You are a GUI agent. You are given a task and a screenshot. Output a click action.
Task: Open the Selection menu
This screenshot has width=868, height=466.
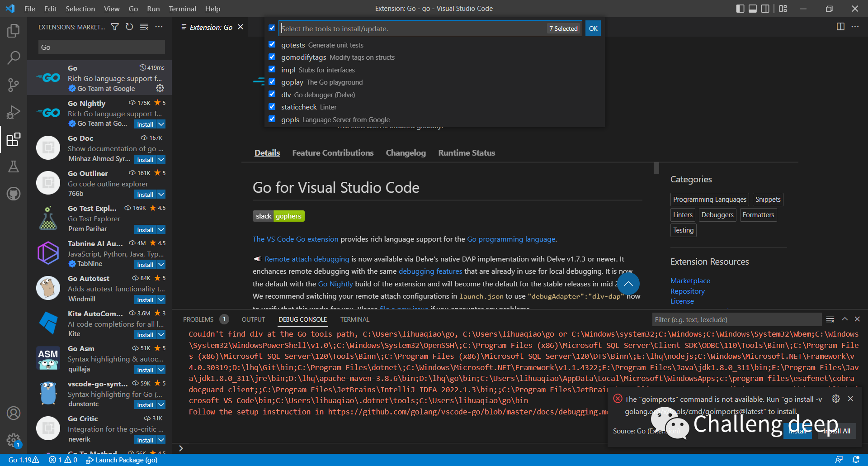click(80, 9)
